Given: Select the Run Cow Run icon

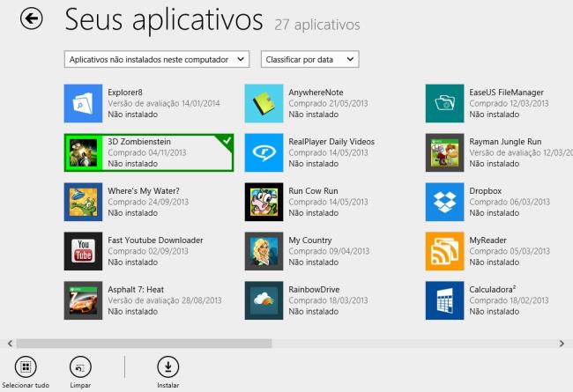Looking at the screenshot, I should point(264,202).
